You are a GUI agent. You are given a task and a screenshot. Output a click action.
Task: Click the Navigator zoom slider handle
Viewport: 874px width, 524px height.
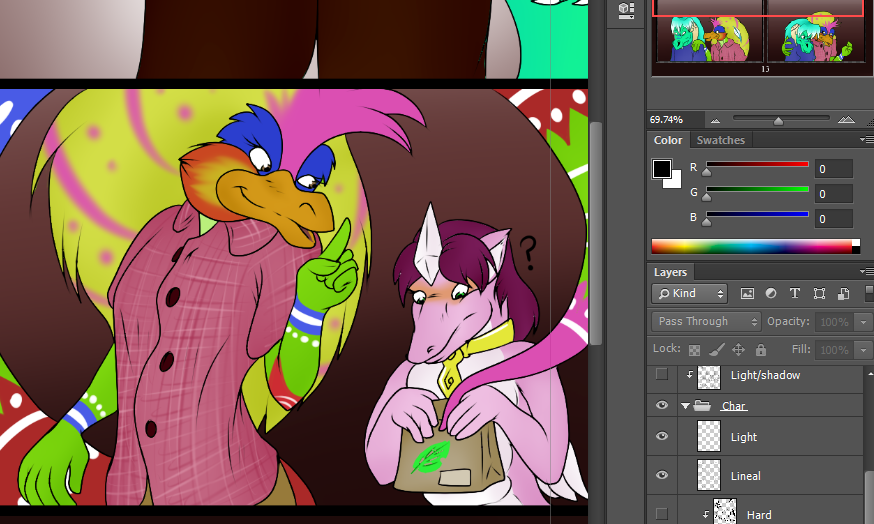point(778,120)
